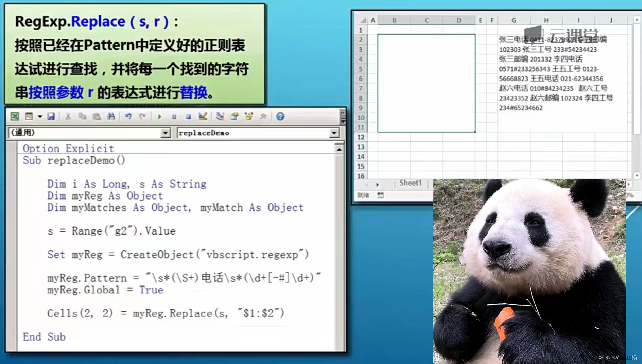Image resolution: width=642 pixels, height=364 pixels.
Task: Click the Undo arrow icon
Action: pyautogui.click(x=128, y=117)
